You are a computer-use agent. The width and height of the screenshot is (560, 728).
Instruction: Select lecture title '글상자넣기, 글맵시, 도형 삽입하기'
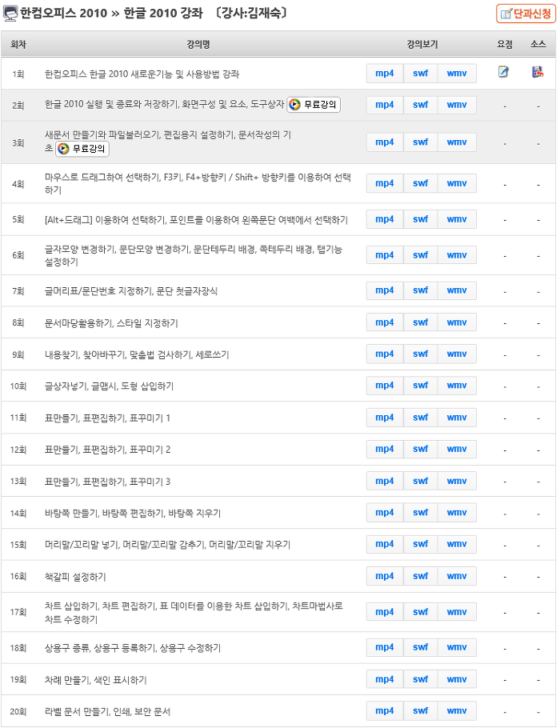pyautogui.click(x=109, y=386)
